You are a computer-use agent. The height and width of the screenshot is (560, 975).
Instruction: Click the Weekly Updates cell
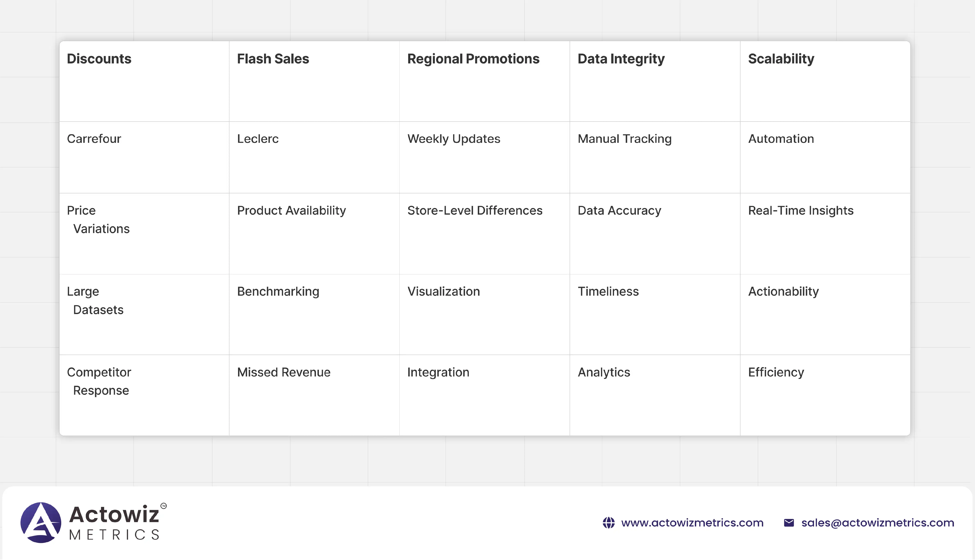pyautogui.click(x=453, y=139)
